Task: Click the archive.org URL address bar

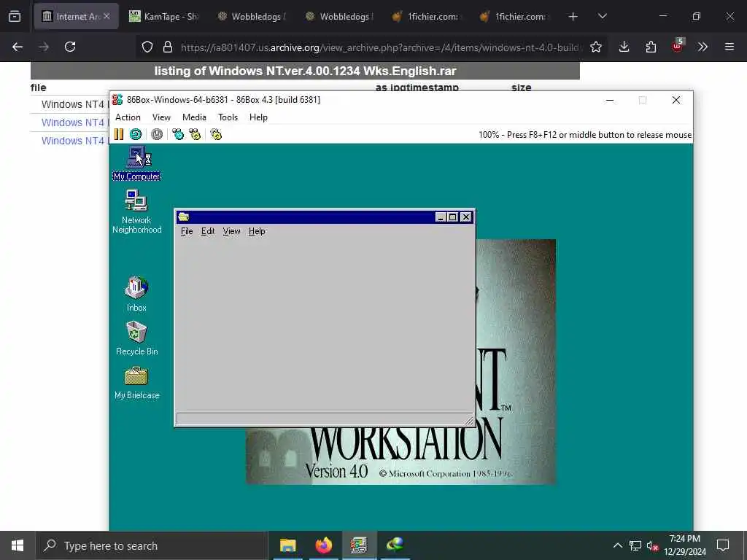Action: pos(379,47)
